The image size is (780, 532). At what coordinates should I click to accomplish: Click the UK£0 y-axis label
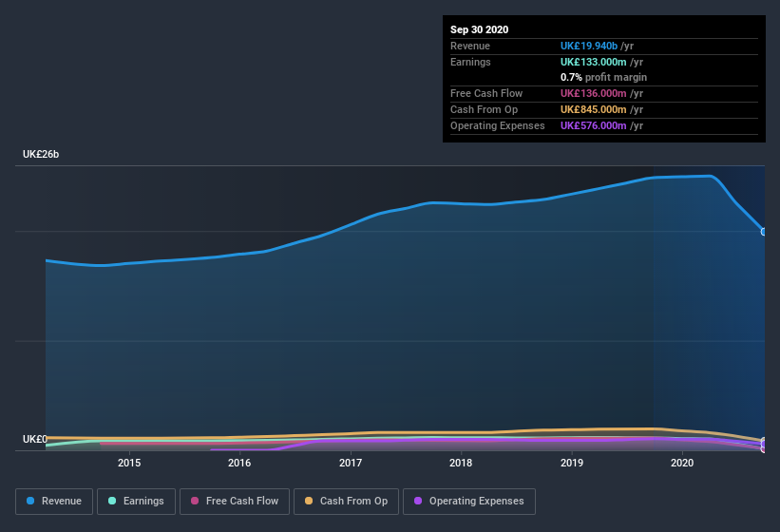35,439
